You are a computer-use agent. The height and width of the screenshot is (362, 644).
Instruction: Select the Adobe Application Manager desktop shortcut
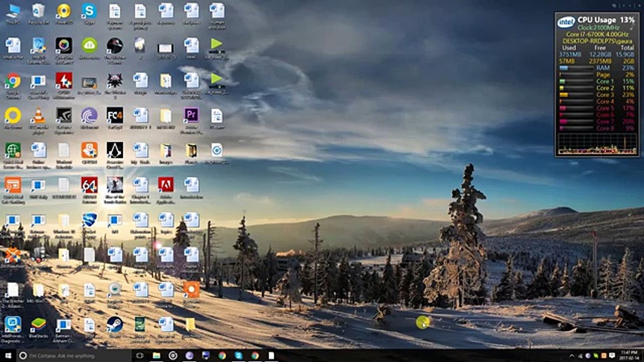(166, 189)
